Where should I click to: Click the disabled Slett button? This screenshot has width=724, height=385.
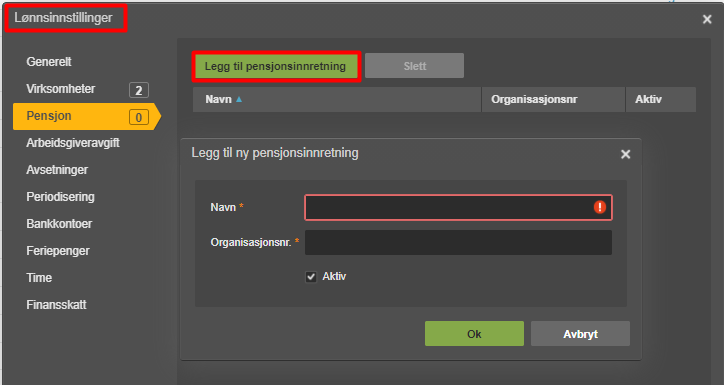pyautogui.click(x=414, y=66)
